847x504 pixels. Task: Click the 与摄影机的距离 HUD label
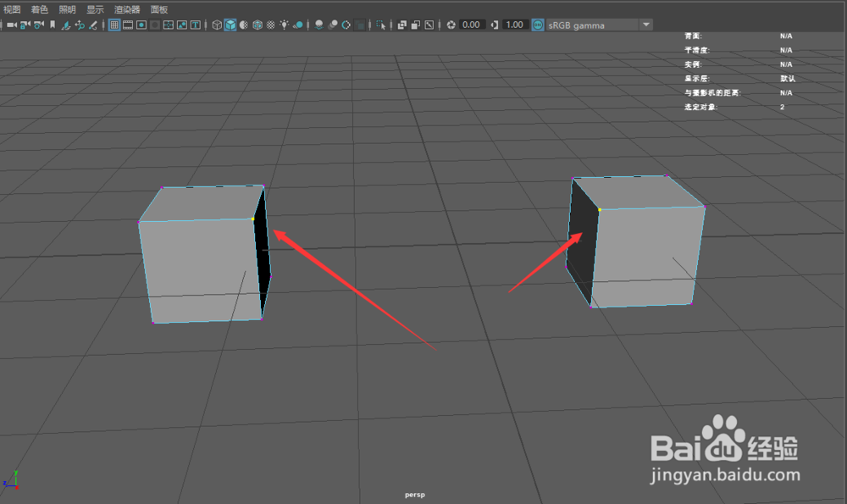712,93
